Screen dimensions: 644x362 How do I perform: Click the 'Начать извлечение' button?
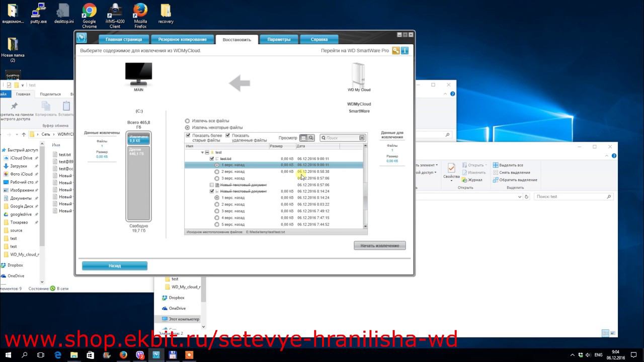380,246
